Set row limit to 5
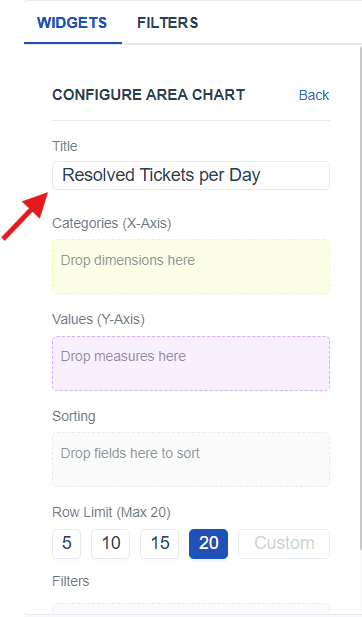The image size is (362, 617). point(66,544)
